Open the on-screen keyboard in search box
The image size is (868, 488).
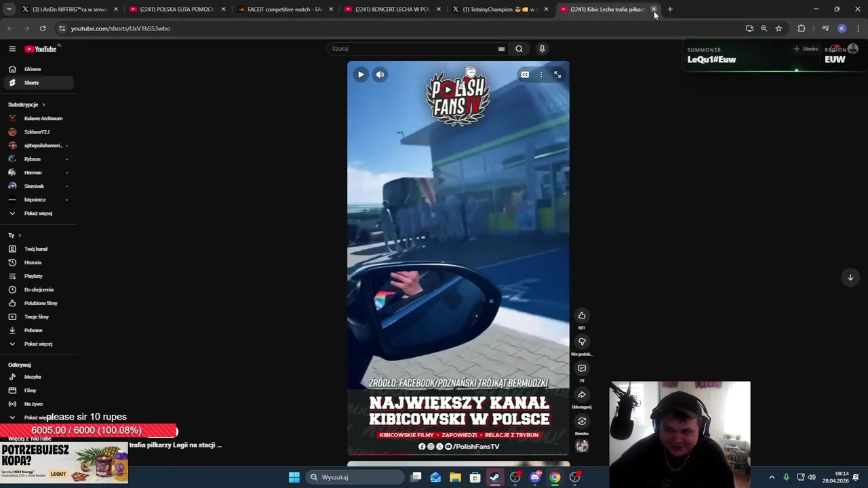(501, 49)
